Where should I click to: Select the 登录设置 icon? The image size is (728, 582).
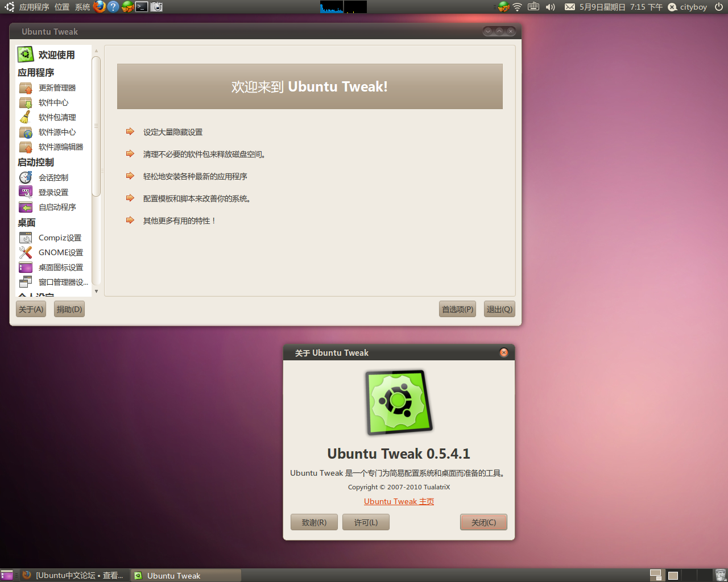[26, 192]
